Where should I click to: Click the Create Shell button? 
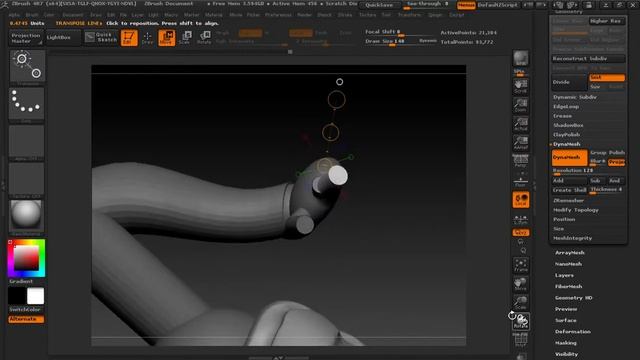569,191
